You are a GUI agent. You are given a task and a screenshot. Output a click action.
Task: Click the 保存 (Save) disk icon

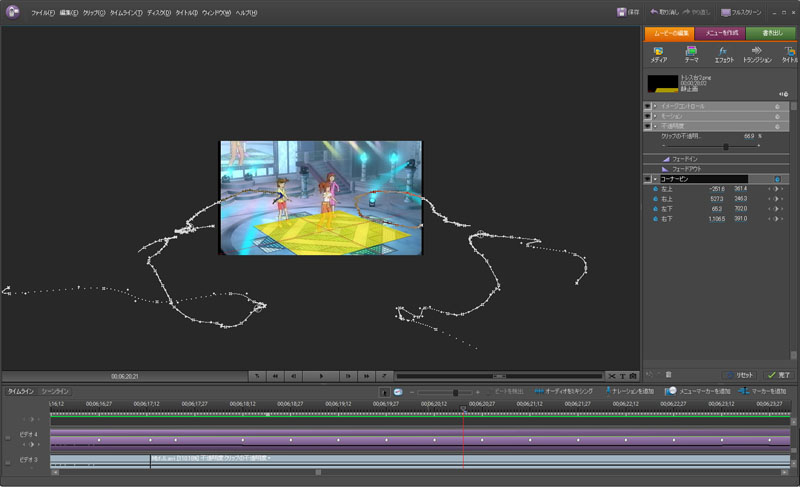[622, 12]
